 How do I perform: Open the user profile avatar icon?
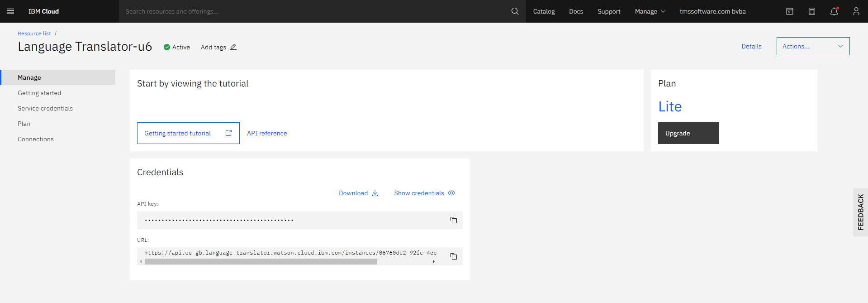[856, 11]
